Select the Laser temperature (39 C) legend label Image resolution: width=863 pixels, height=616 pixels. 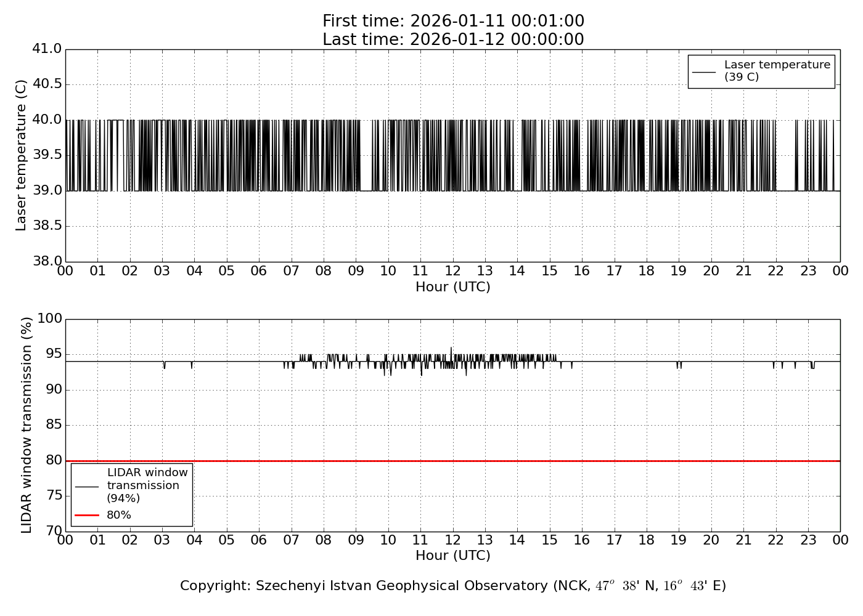click(x=777, y=71)
